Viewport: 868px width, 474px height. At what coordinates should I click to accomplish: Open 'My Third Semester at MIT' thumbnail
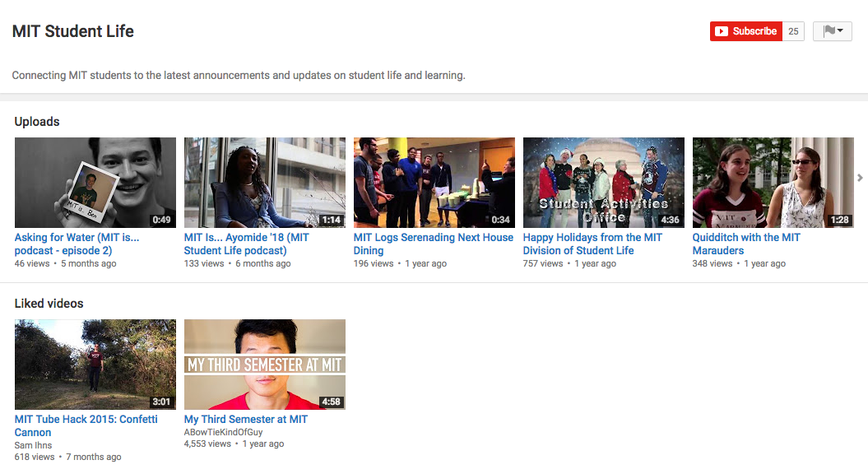coord(265,365)
